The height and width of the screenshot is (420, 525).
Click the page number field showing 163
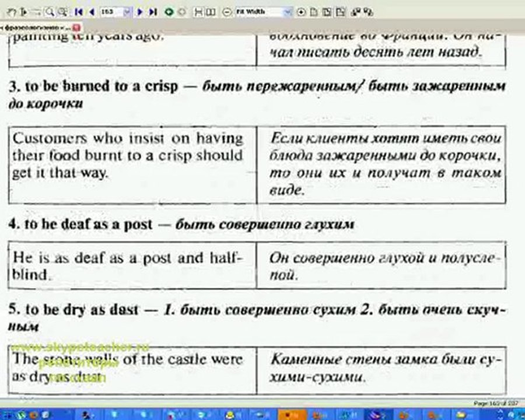(x=111, y=12)
